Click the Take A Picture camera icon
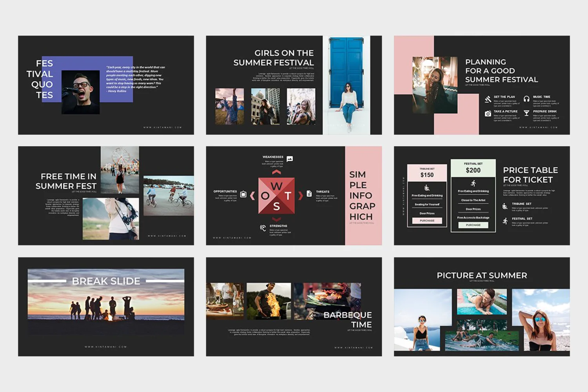This screenshot has height=392, width=588. click(488, 114)
